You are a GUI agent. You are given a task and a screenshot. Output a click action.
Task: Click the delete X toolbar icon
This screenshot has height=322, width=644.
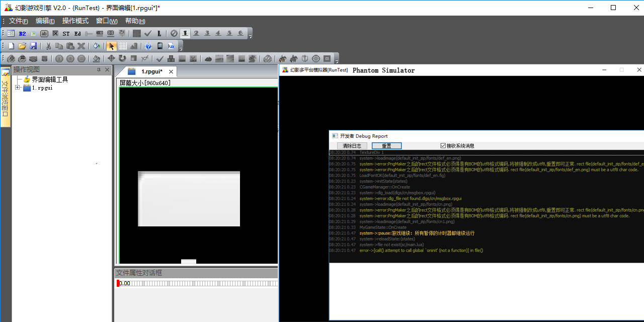coord(82,46)
